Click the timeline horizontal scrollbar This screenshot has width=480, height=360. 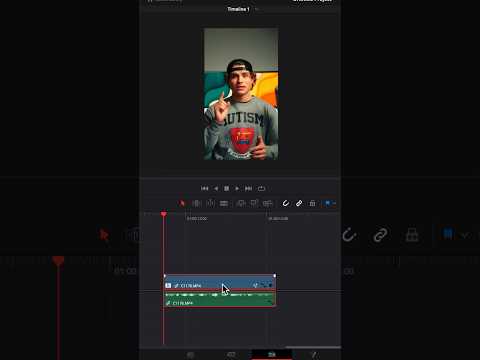(x=313, y=347)
